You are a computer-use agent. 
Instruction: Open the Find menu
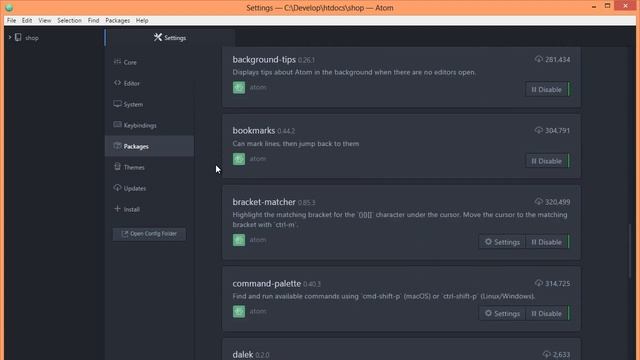[93, 20]
